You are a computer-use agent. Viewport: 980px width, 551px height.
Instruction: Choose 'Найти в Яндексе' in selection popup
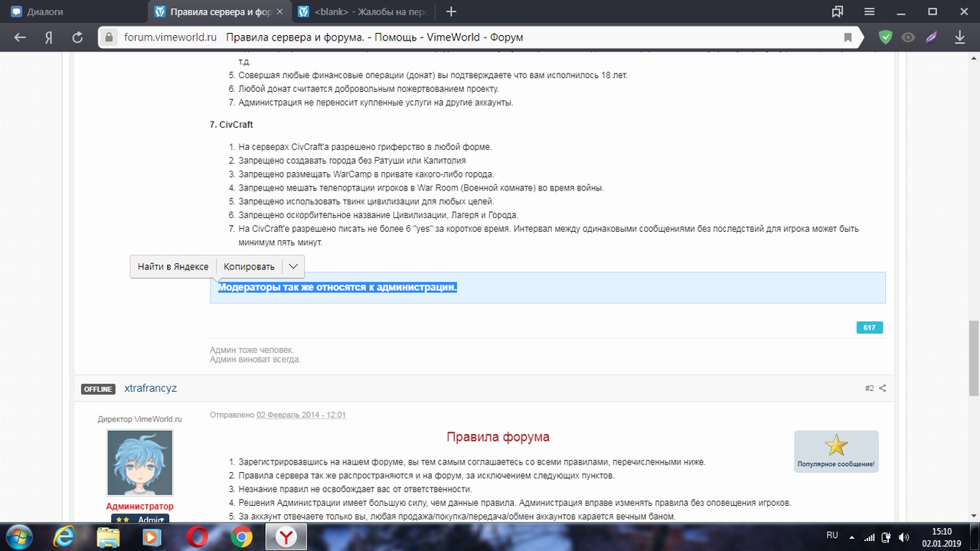point(173,266)
